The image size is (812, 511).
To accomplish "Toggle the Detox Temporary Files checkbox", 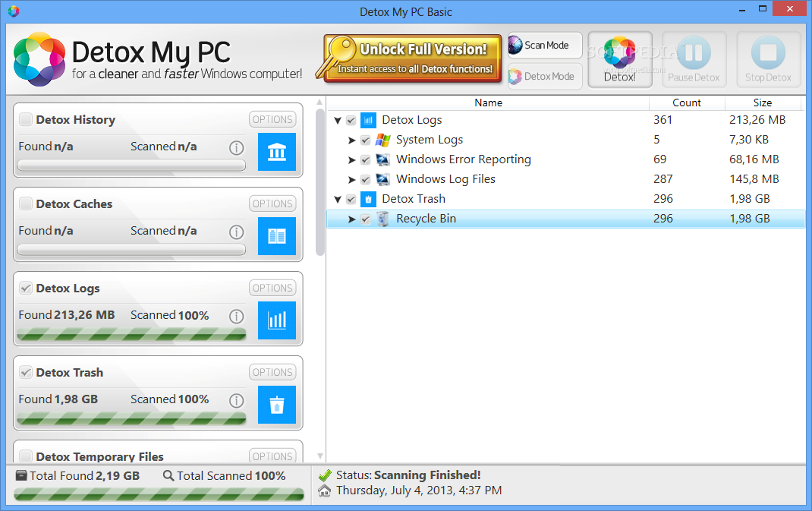I will pyautogui.click(x=25, y=456).
